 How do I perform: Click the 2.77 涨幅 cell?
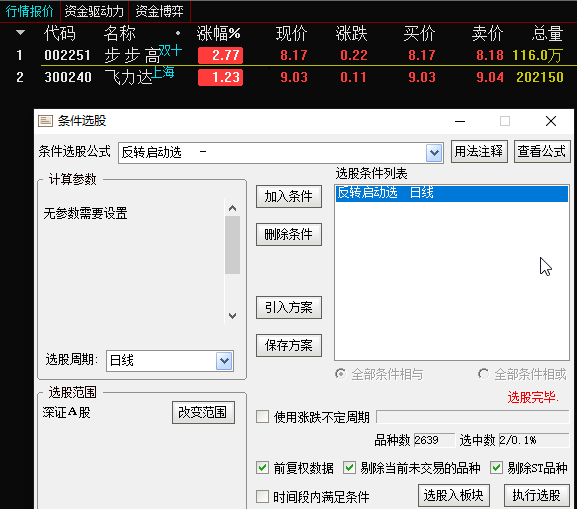pos(221,55)
